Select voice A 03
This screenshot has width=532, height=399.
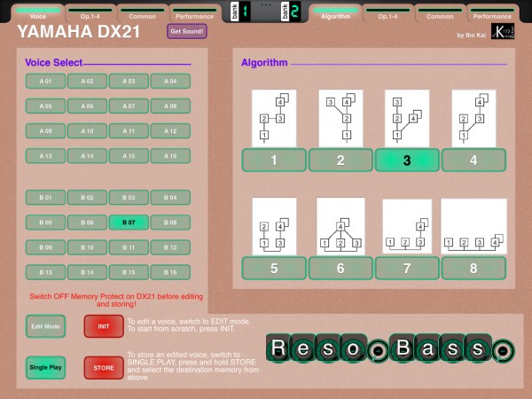(x=129, y=81)
